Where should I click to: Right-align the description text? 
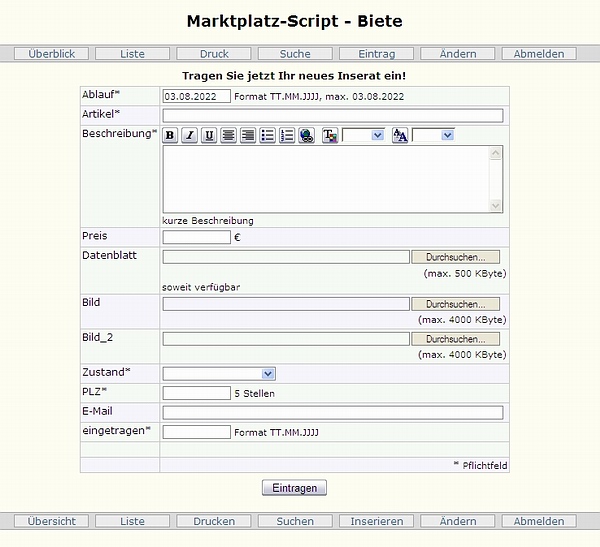tap(248, 135)
